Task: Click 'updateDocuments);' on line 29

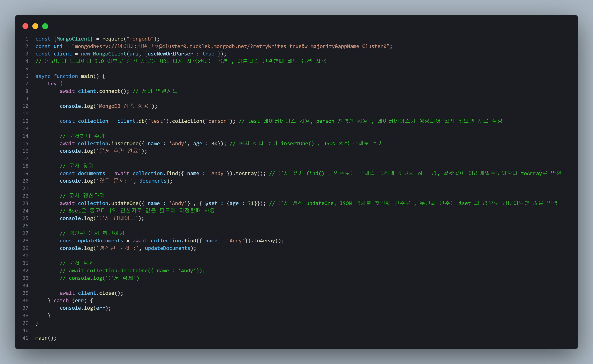Action: [x=170, y=248]
